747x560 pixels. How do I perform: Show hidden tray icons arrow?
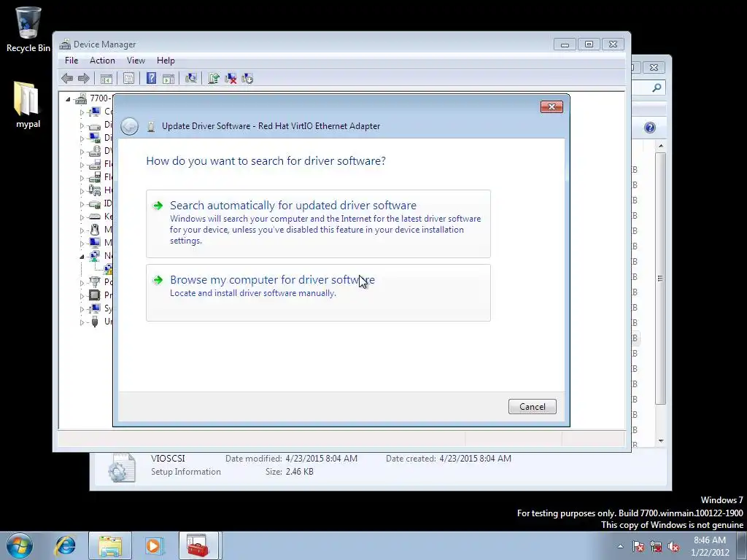point(620,547)
